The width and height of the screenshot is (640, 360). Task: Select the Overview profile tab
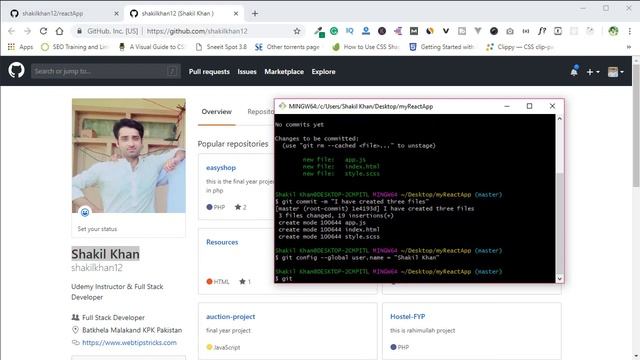pyautogui.click(x=216, y=111)
